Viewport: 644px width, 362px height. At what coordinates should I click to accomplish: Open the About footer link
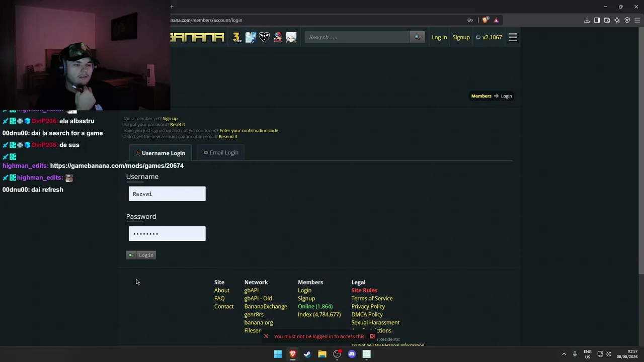pos(221,290)
